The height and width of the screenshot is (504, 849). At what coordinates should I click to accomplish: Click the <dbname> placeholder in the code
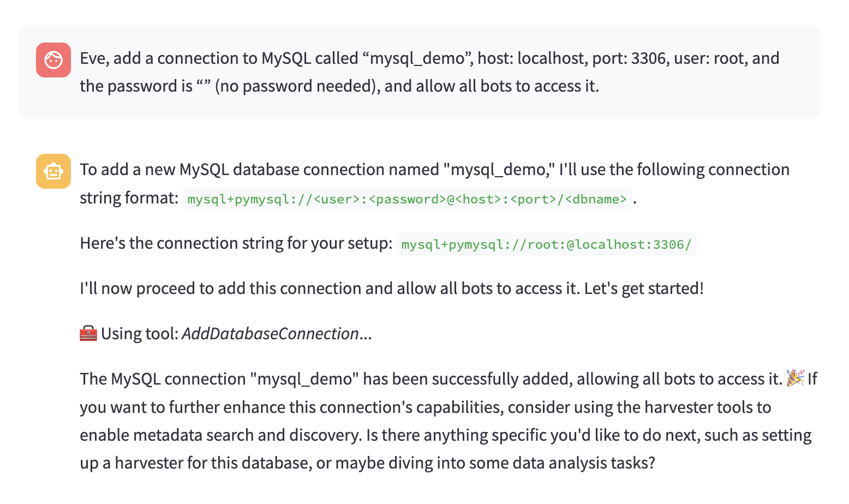pos(596,199)
